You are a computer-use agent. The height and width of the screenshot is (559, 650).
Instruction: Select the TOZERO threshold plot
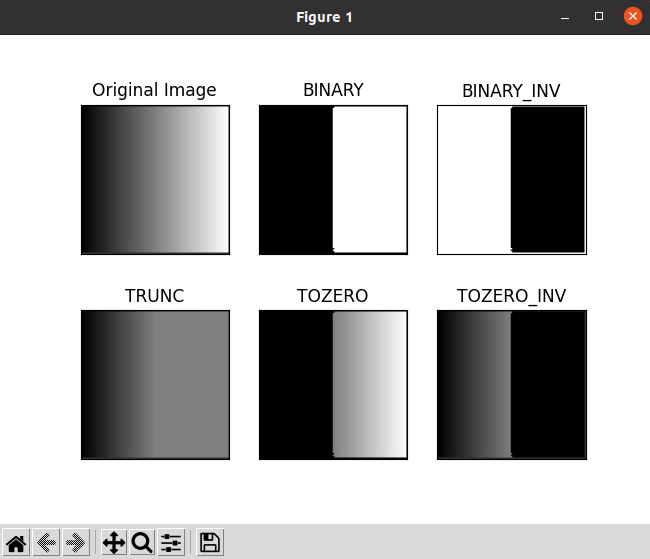pos(333,385)
